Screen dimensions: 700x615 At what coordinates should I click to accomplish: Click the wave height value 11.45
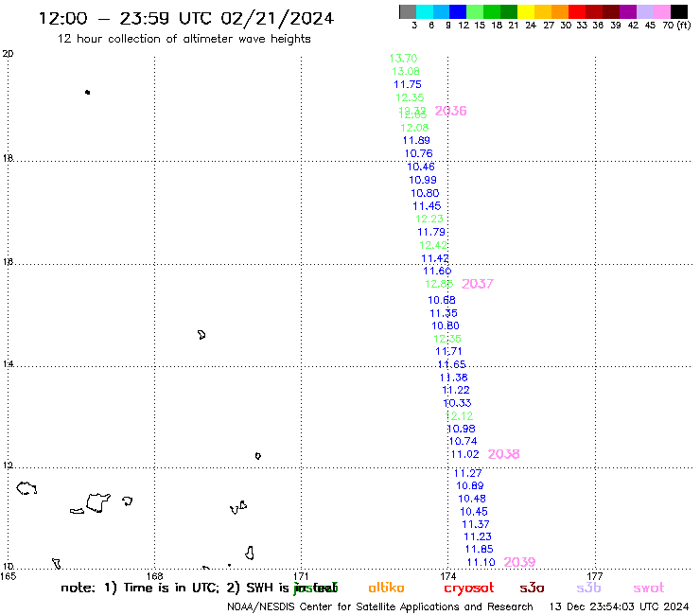(x=427, y=206)
